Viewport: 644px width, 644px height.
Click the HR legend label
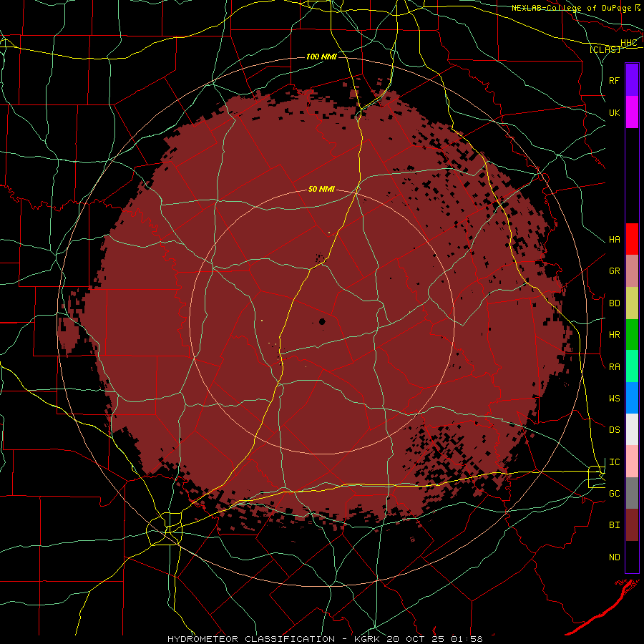615,335
